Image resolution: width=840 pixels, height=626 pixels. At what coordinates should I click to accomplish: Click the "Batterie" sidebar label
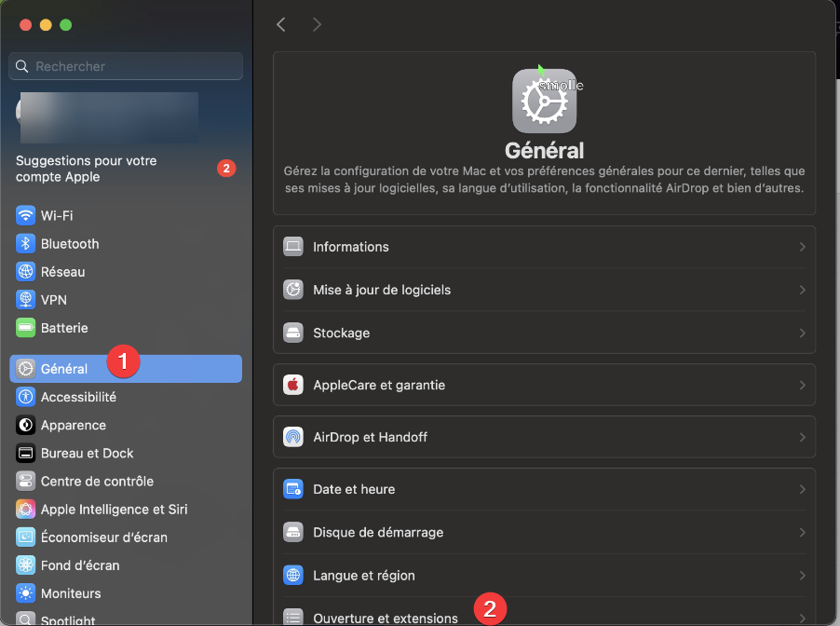64,328
